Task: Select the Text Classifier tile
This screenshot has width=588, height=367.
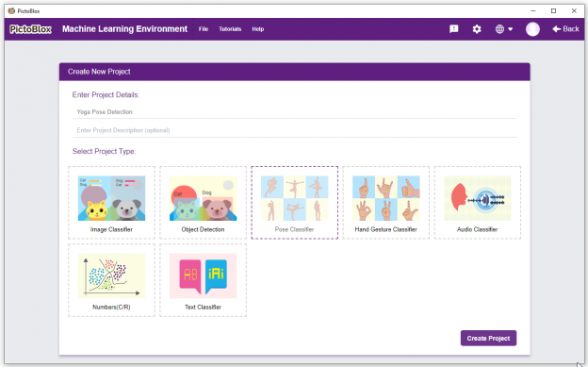Action: point(203,280)
